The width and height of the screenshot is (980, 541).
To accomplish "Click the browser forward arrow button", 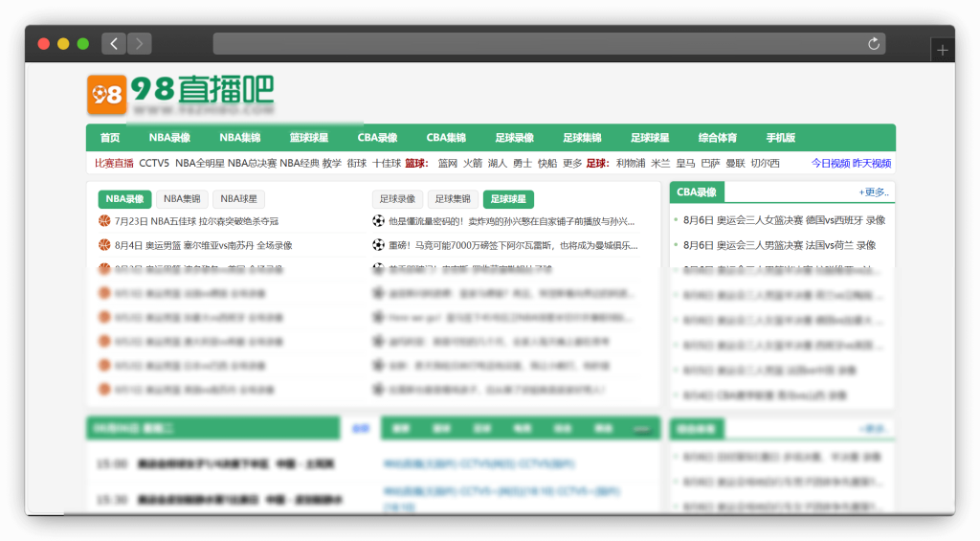I will 140,43.
